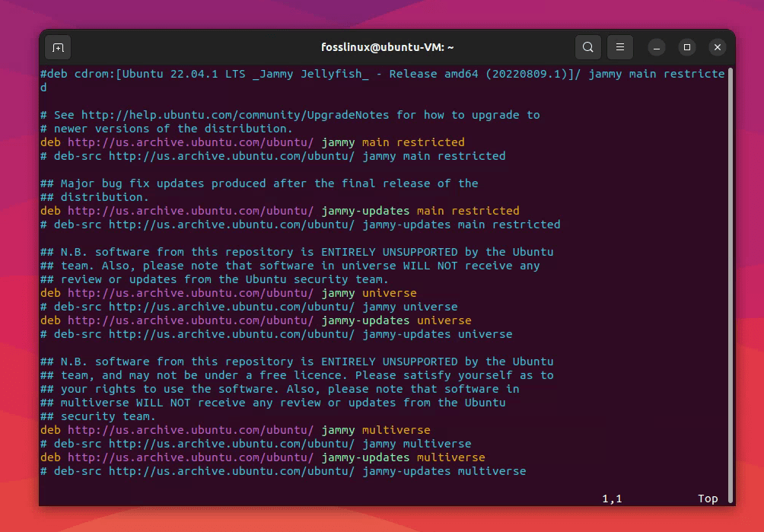Click the 'Top' scroll position indicator

click(x=708, y=499)
